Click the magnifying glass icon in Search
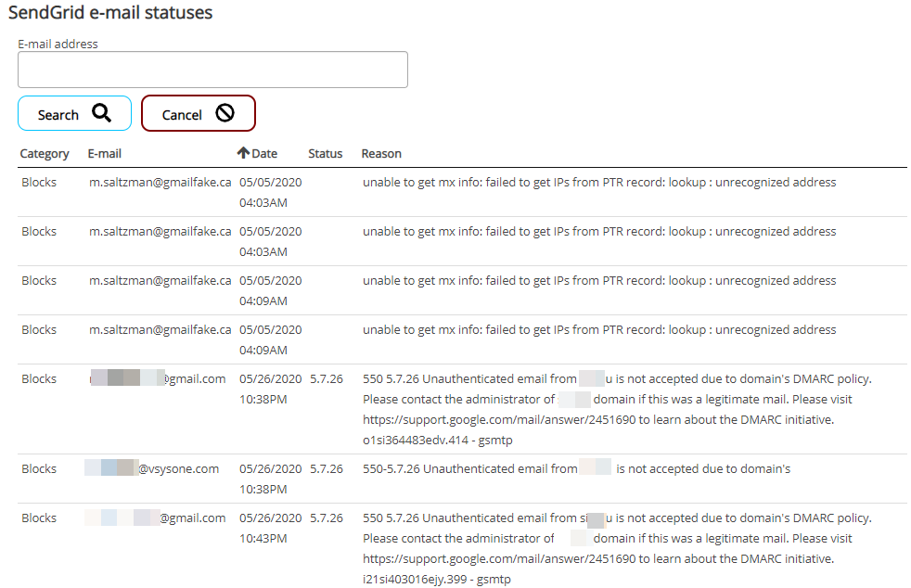This screenshot has width=911, height=588. [101, 113]
